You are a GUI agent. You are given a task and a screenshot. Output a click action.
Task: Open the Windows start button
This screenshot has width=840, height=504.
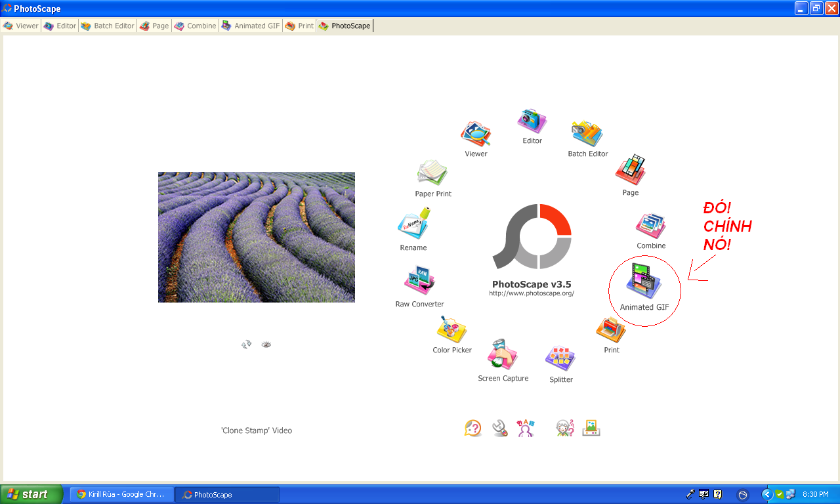[31, 494]
